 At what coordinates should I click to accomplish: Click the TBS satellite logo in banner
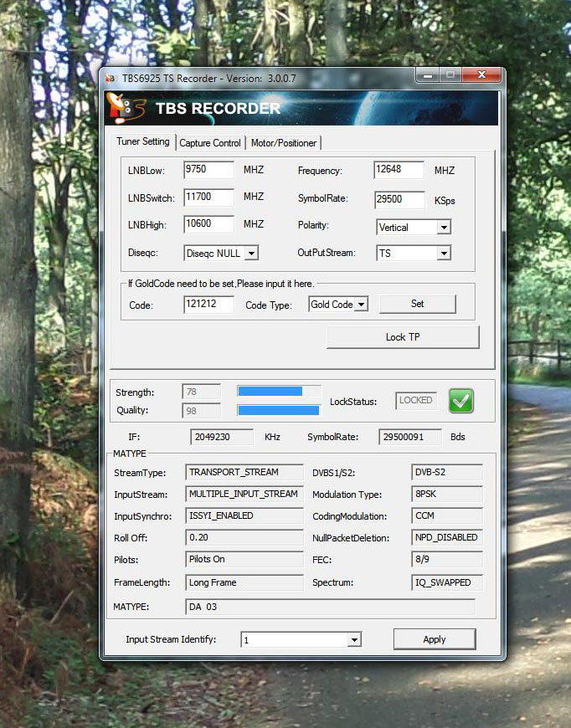point(126,109)
